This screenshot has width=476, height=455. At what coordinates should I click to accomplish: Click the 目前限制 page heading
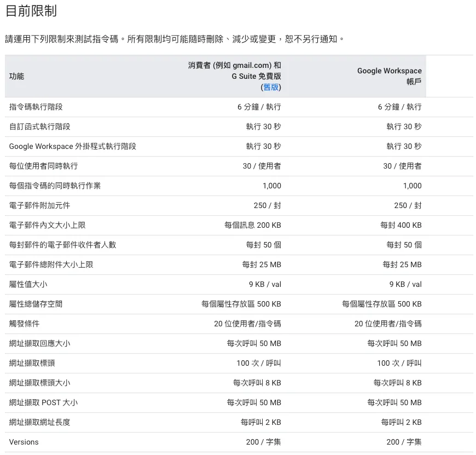[31, 11]
